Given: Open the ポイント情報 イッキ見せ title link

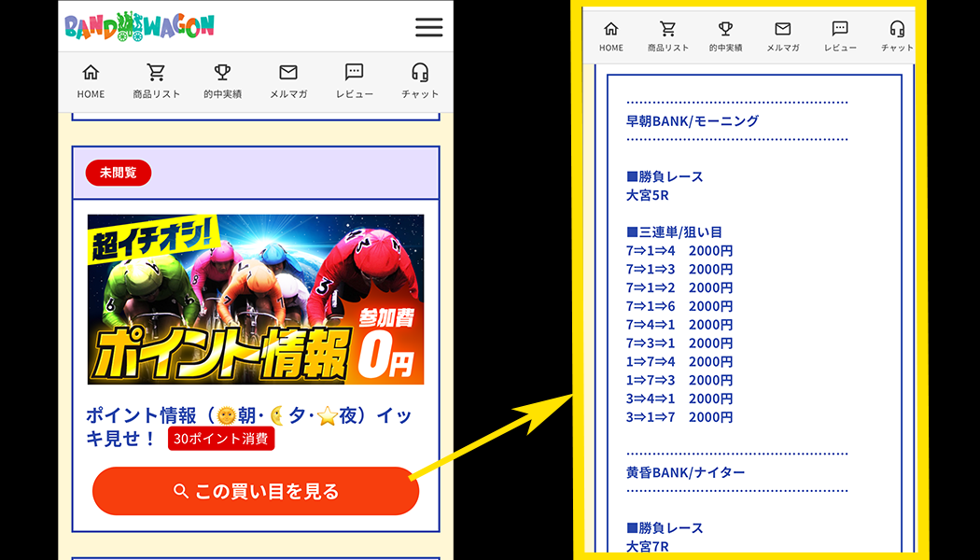Looking at the screenshot, I should [248, 416].
